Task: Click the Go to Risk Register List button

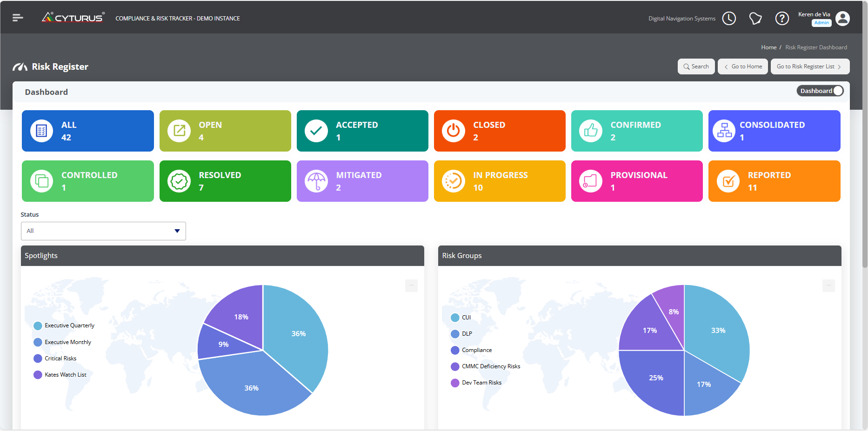Action: [x=810, y=66]
